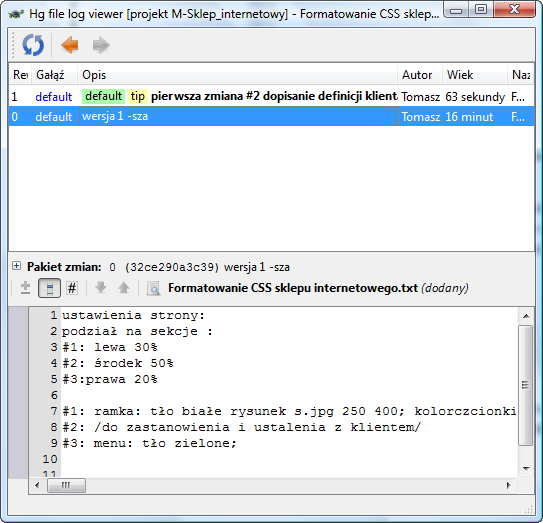Image resolution: width=543 pixels, height=523 pixels.
Task: Jump to previous change with up arrow
Action: [124, 288]
